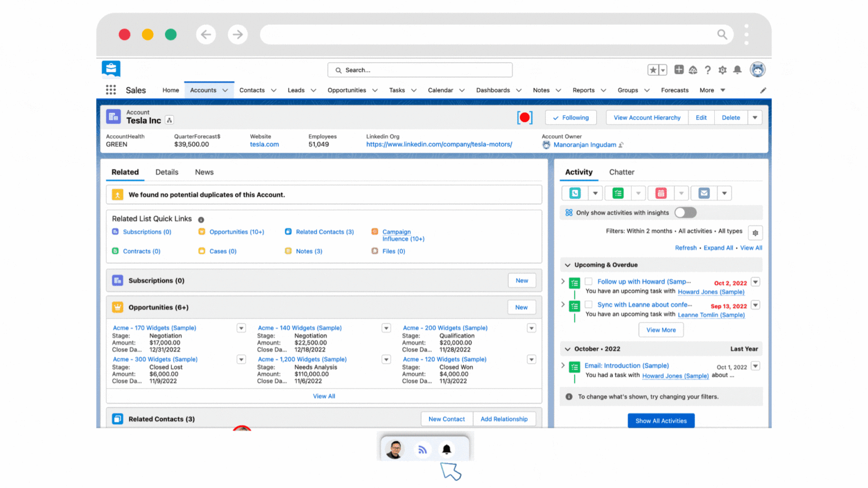The height and width of the screenshot is (488, 868).
Task: Click the New Event calendar icon
Action: pos(661,193)
